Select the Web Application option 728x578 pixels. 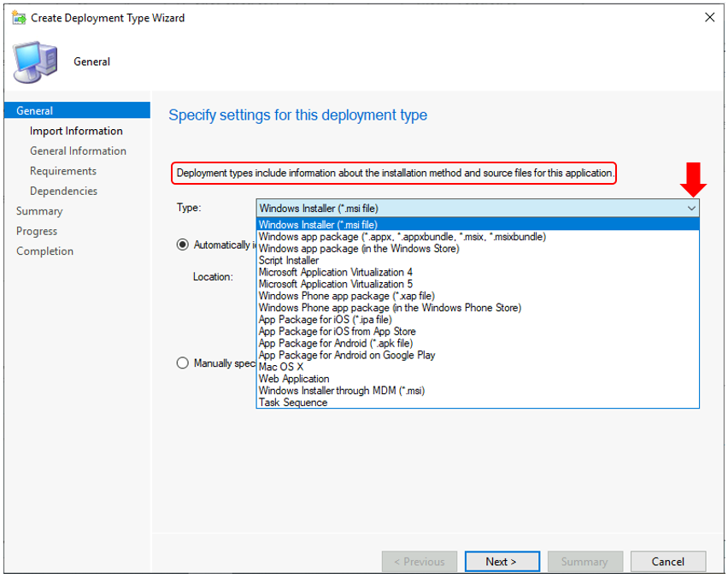pos(478,379)
